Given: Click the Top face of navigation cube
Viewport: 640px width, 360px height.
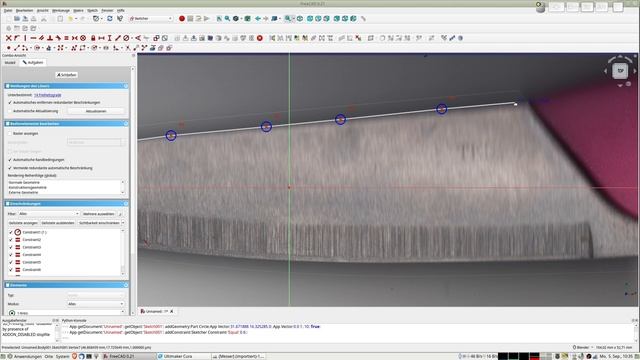Looking at the screenshot, I should [x=620, y=71].
